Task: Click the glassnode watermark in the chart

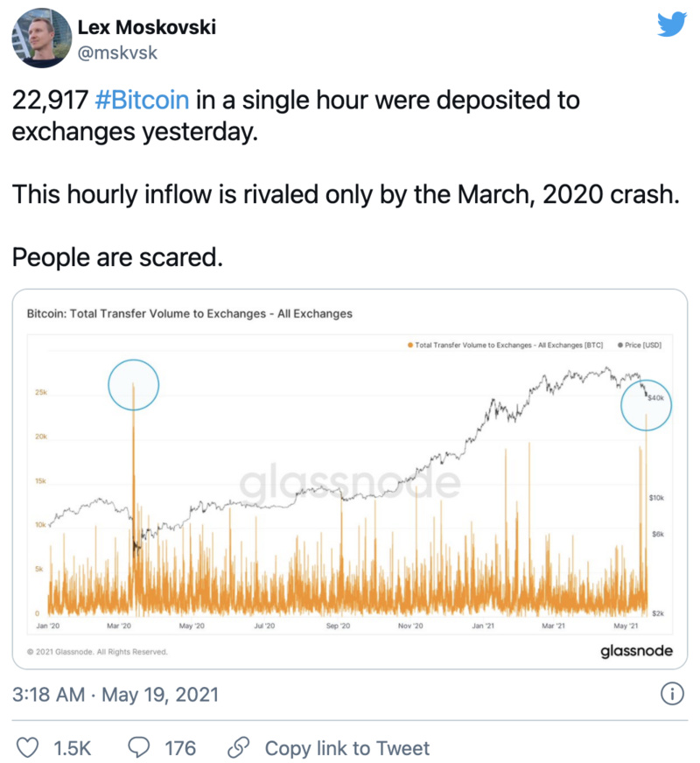Action: coord(350,481)
